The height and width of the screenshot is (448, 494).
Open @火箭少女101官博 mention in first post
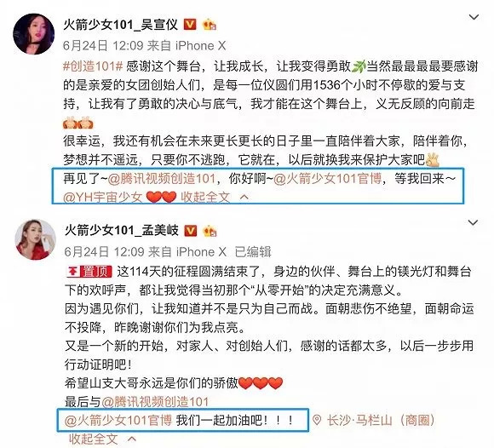point(328,179)
